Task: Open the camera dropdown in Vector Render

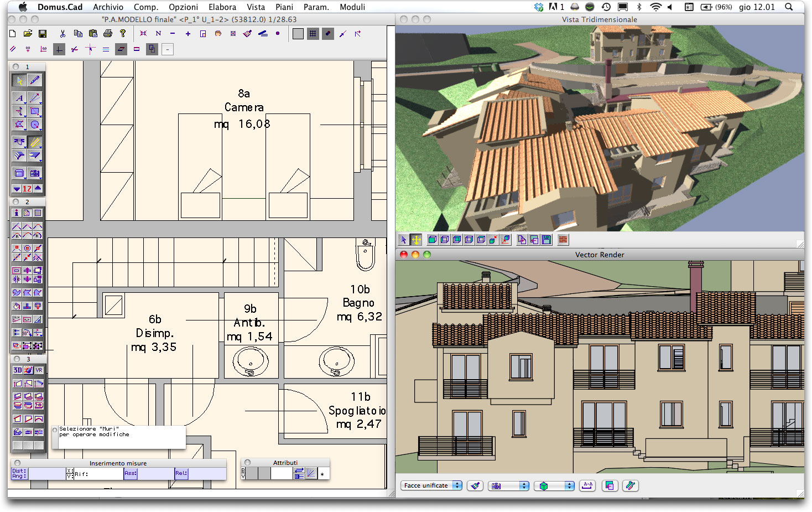Action: [509, 485]
